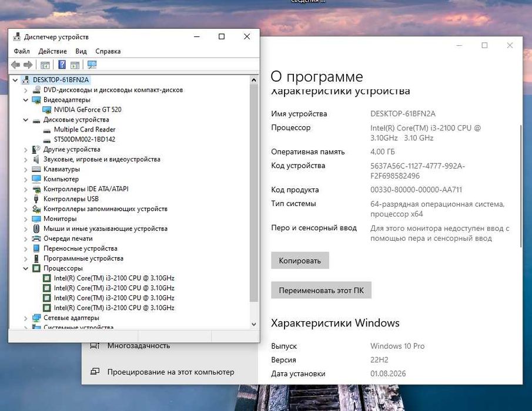Select the first Intel Core i3-2100 CPU entry
Screen dimensions: 532x411
[114, 278]
